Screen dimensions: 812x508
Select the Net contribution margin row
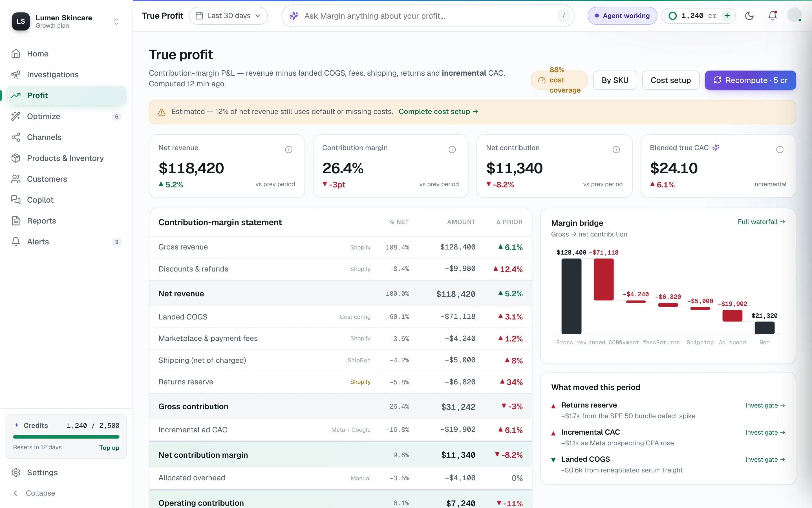point(340,455)
